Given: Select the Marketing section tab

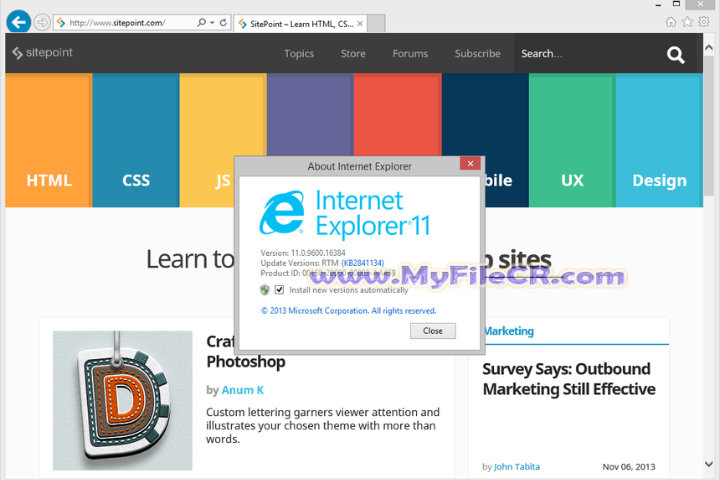Looking at the screenshot, I should (509, 331).
